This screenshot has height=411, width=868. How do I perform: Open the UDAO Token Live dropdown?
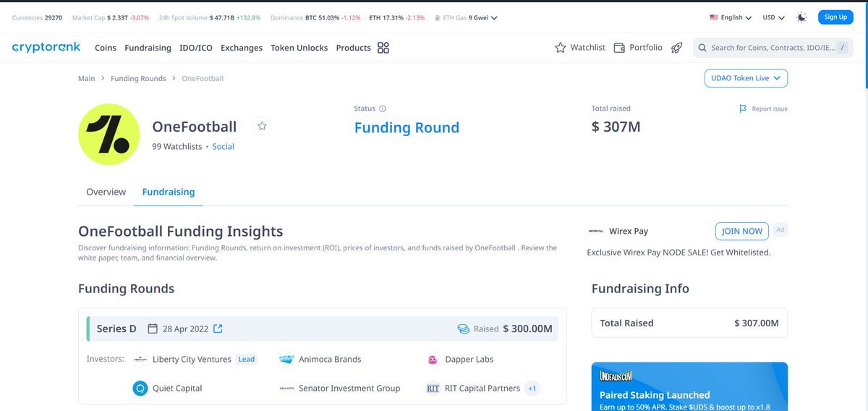coord(746,78)
